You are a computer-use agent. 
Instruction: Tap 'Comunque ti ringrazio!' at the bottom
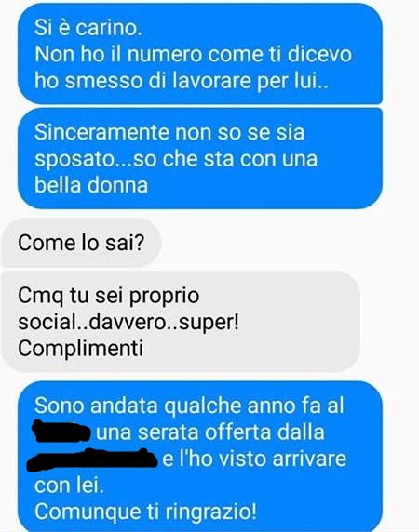[145, 512]
